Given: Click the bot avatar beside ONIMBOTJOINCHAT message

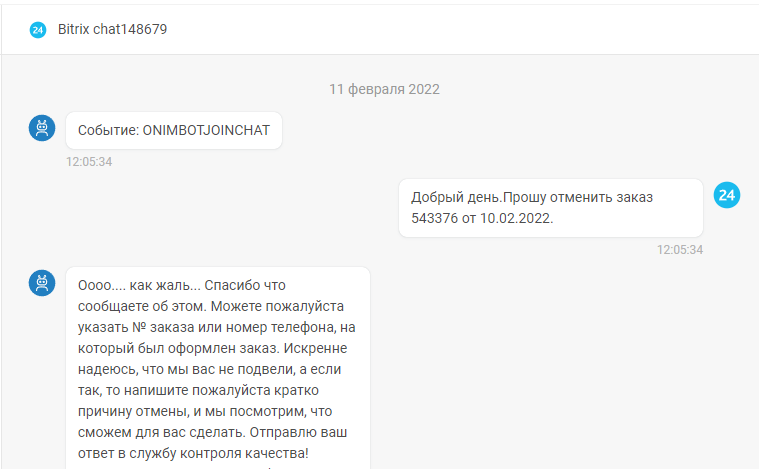Looking at the screenshot, I should [x=42, y=128].
